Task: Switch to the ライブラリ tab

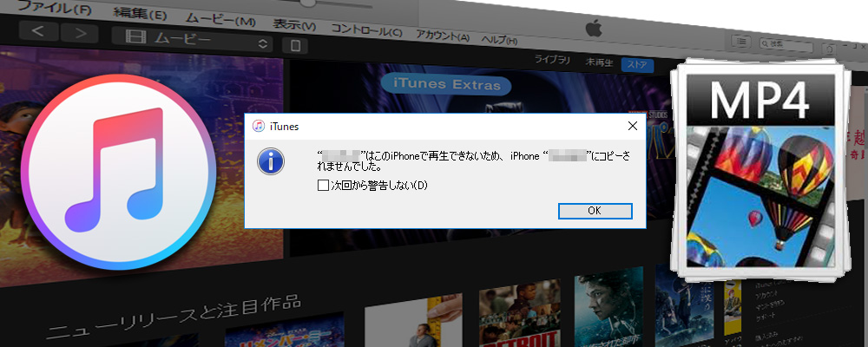Action: click(552, 60)
